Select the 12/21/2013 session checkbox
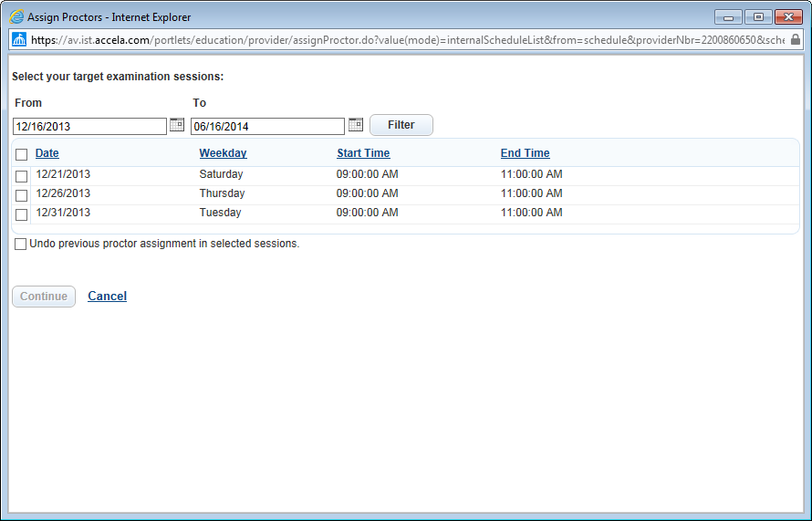812x521 pixels. pos(22,176)
